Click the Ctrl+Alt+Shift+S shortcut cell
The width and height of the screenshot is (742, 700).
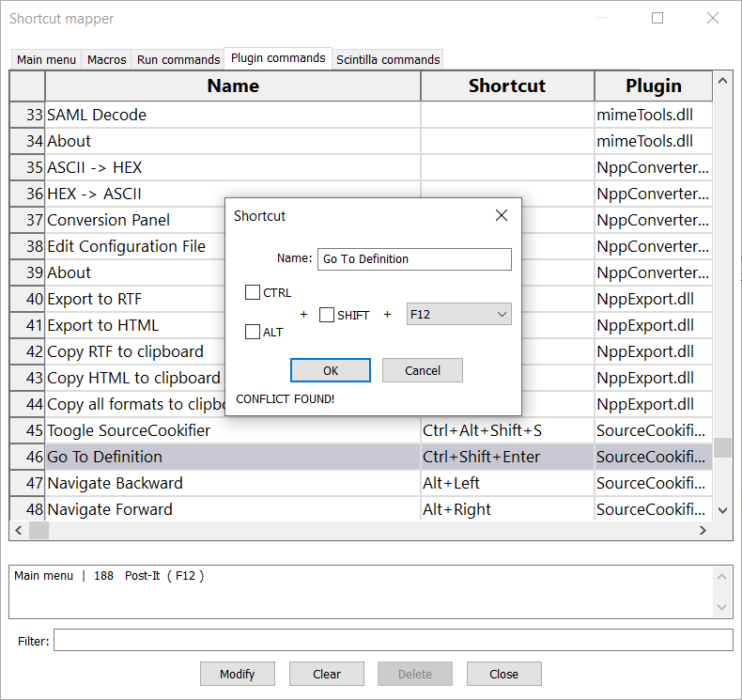(x=507, y=430)
